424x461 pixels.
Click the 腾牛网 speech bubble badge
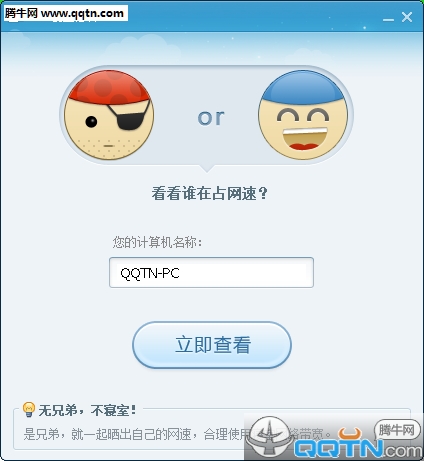click(x=396, y=430)
